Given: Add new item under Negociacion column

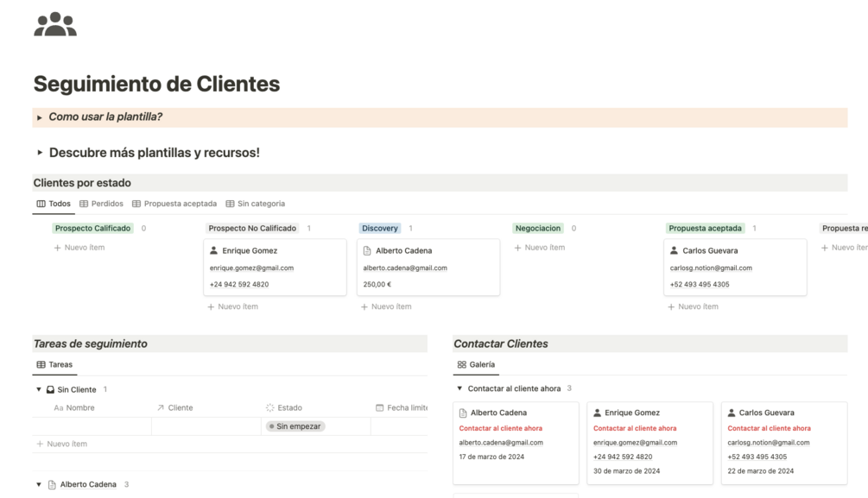Looking at the screenshot, I should (540, 248).
